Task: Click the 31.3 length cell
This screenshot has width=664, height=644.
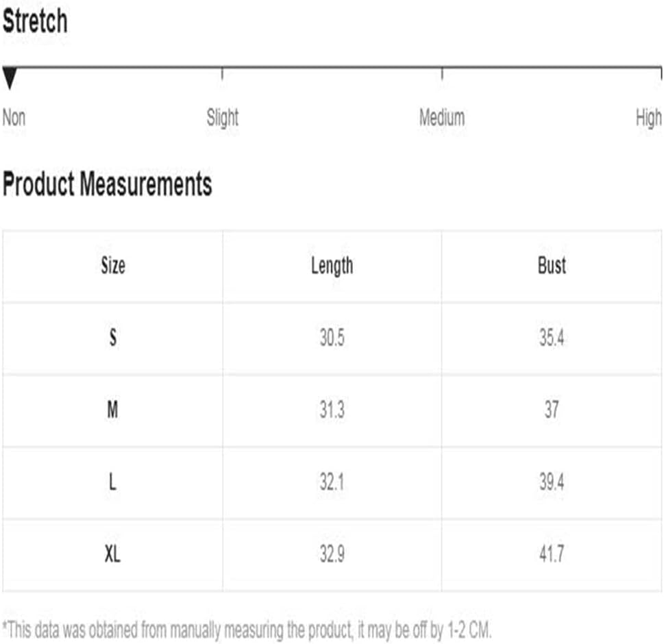Action: tap(332, 410)
